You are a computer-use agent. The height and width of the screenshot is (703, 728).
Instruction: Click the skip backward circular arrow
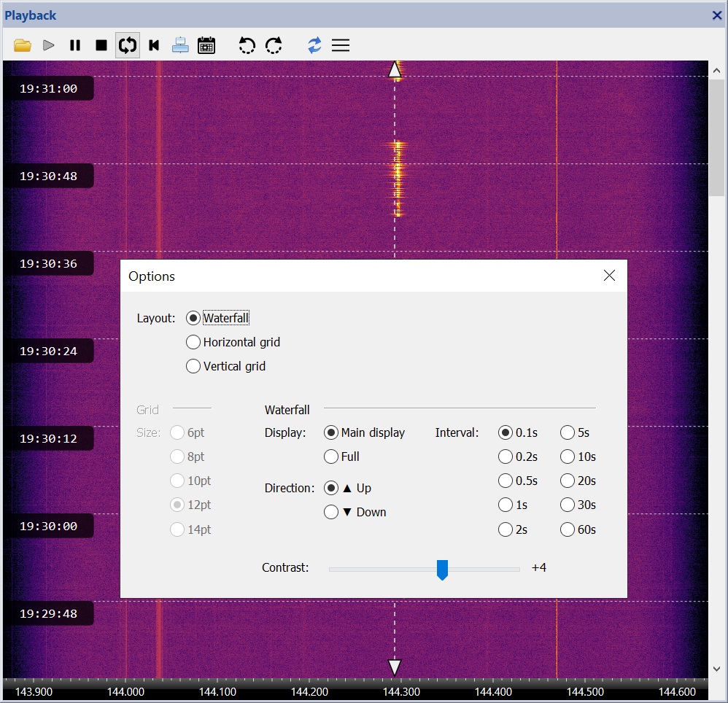click(247, 46)
